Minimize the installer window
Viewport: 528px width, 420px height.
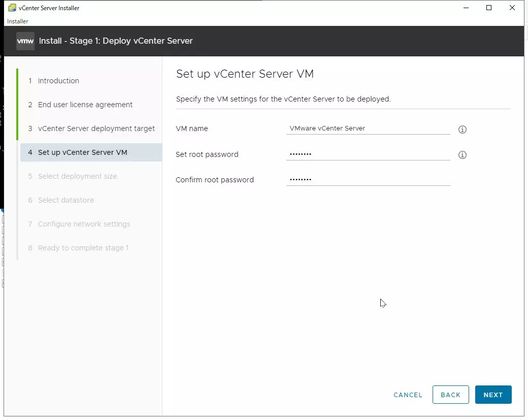[466, 8]
